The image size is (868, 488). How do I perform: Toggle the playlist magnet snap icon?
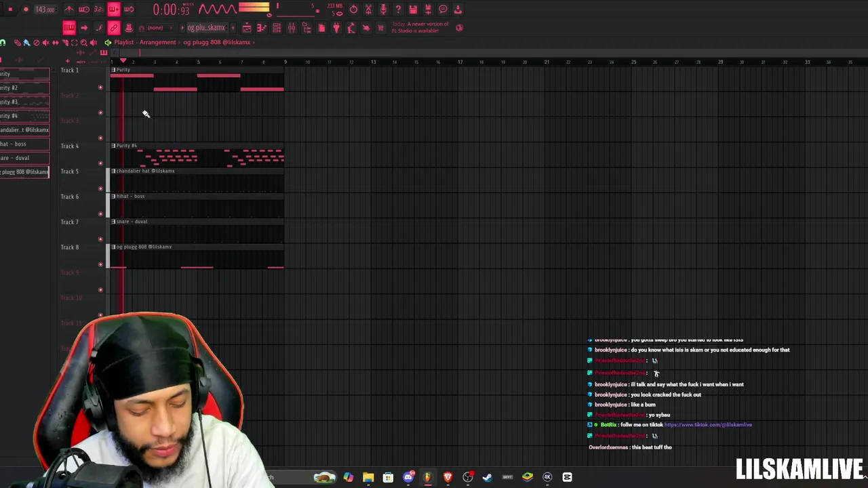tap(2, 43)
